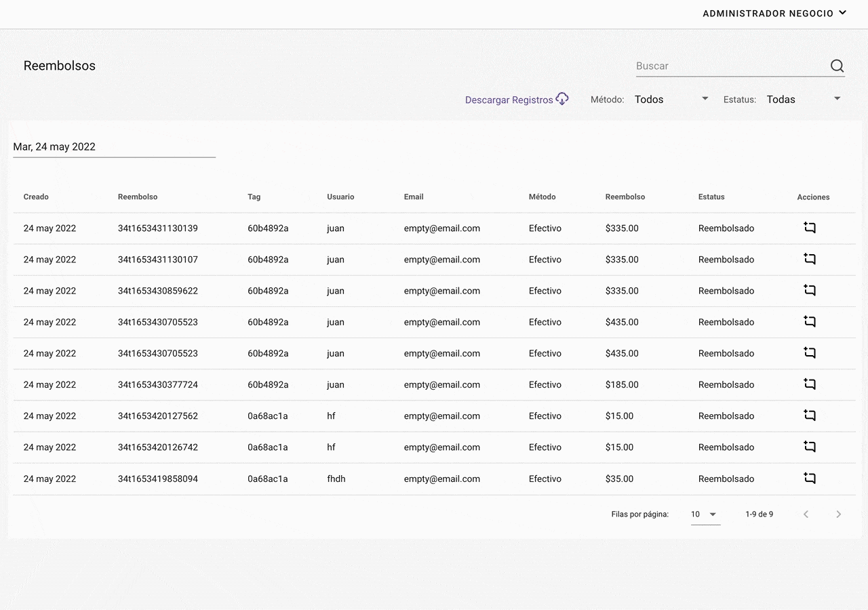Click action icon for the $185.00 refund
The width and height of the screenshot is (868, 610).
810,384
